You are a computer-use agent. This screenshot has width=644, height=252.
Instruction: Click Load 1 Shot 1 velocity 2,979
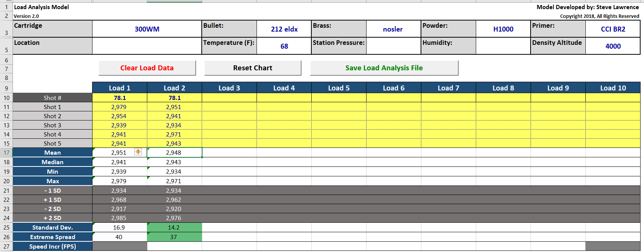pyautogui.click(x=119, y=107)
